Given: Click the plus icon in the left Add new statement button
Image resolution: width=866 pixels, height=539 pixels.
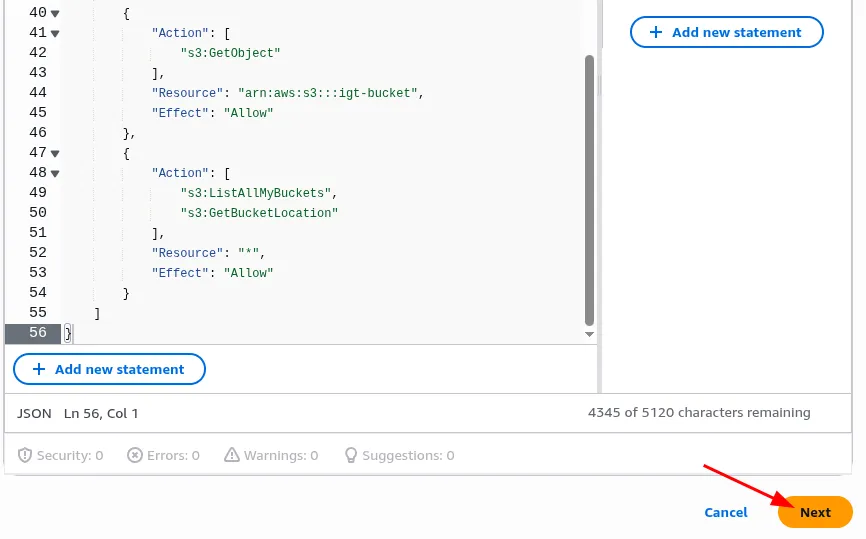Looking at the screenshot, I should pos(39,369).
